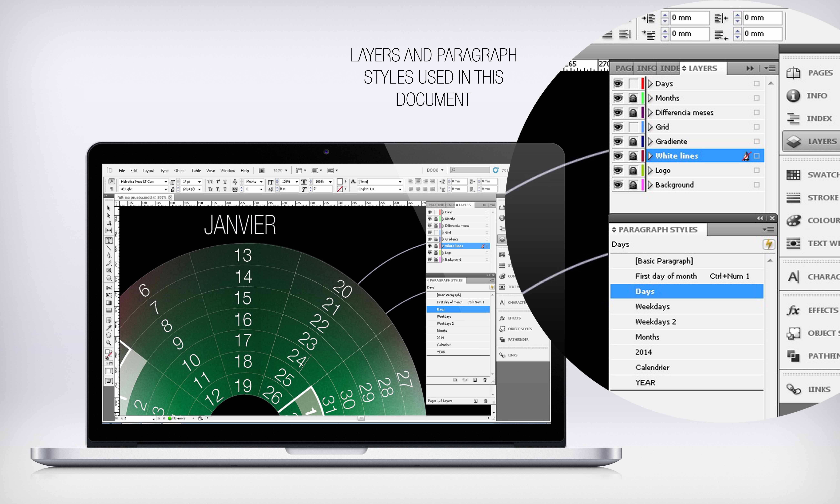The width and height of the screenshot is (840, 504).
Task: Expand the White lines layer triangle in magnified panel
Action: (x=650, y=156)
